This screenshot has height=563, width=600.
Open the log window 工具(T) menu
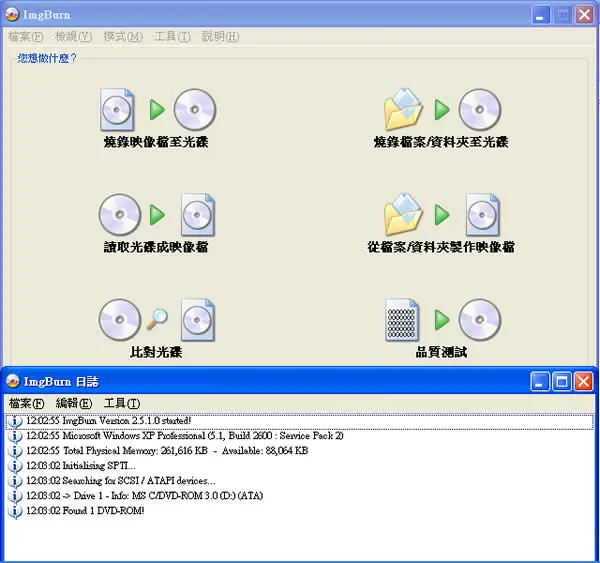coord(122,403)
